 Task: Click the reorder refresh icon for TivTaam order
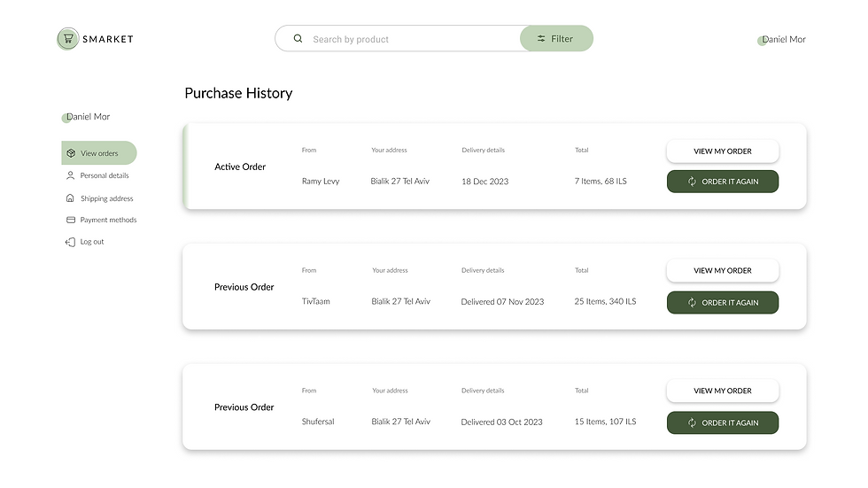click(692, 303)
